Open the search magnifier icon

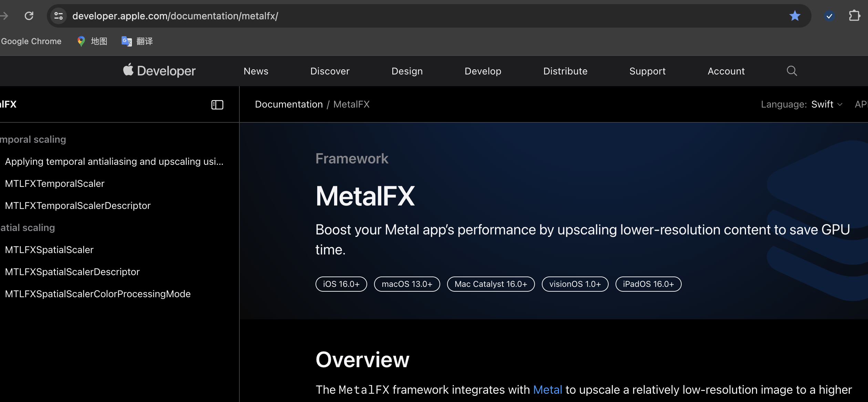point(792,71)
